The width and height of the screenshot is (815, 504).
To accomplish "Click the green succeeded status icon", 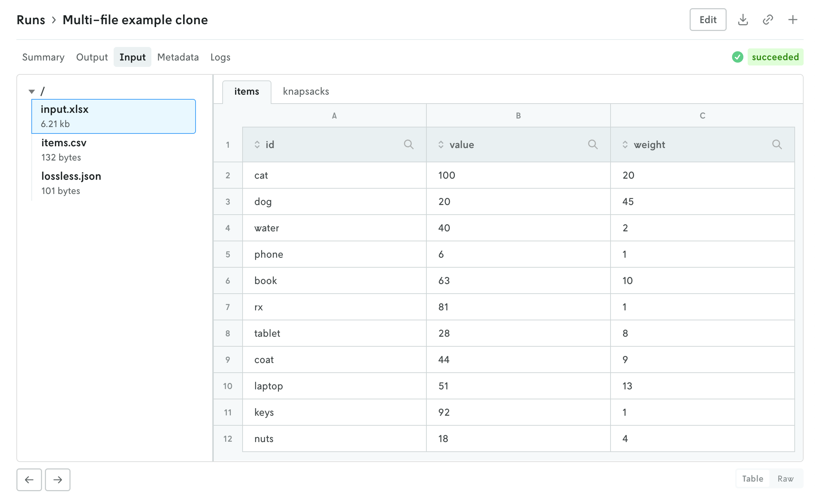I will 737,57.
